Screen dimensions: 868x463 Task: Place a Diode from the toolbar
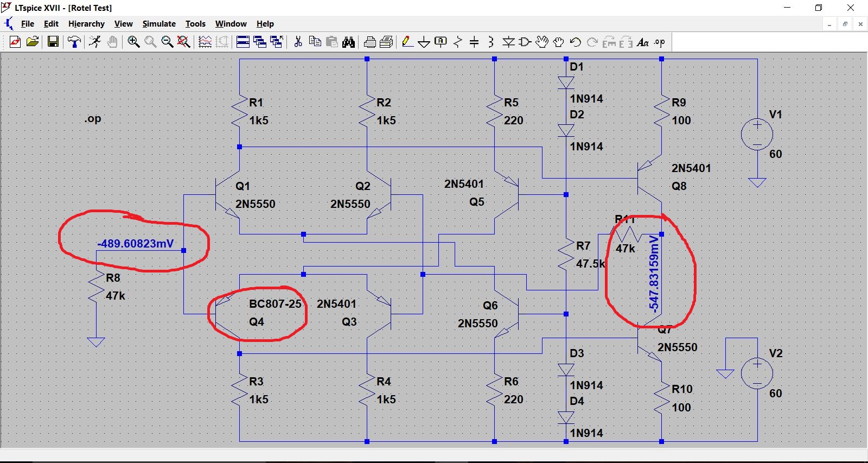[508, 42]
